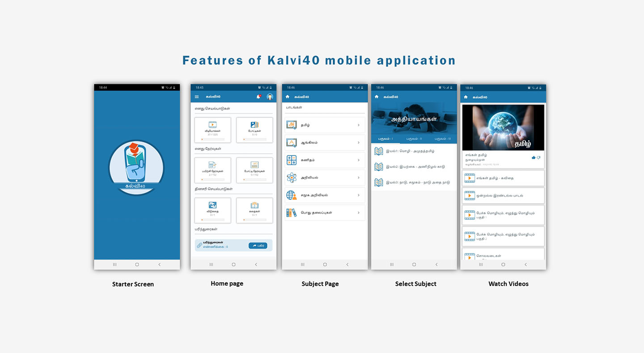Like the video with thumbs-up
The image size is (644, 353).
pos(534,157)
